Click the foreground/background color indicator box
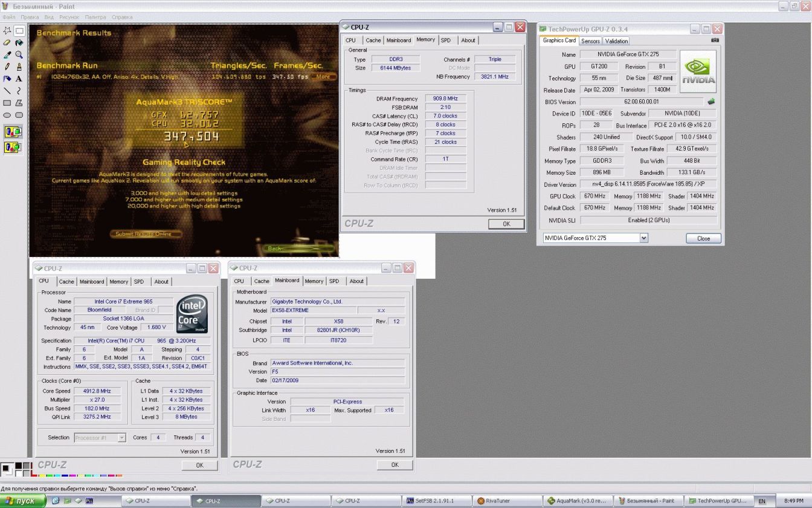 [x=7, y=469]
